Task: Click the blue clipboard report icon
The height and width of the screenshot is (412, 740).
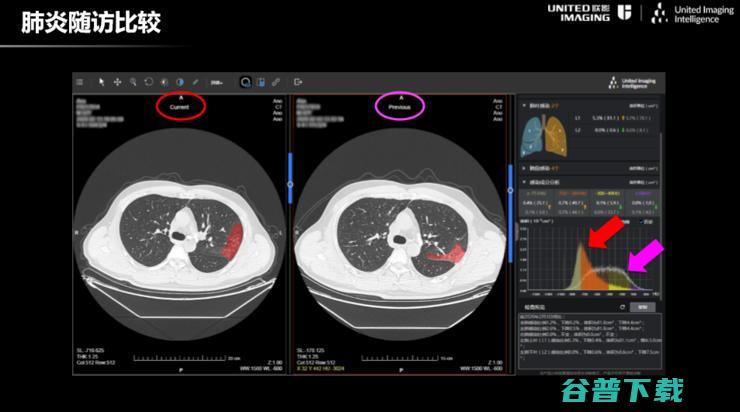Action: [x=261, y=82]
